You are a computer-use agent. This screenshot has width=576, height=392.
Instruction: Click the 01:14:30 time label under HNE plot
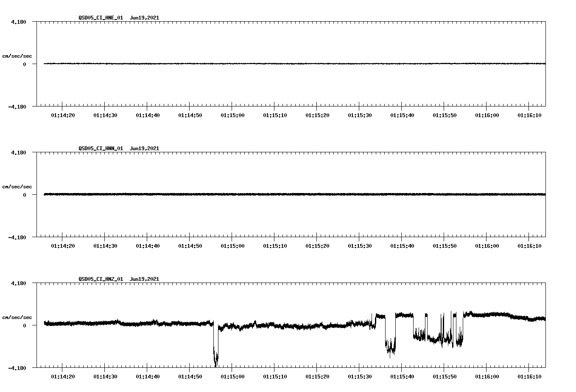pyautogui.click(x=105, y=115)
